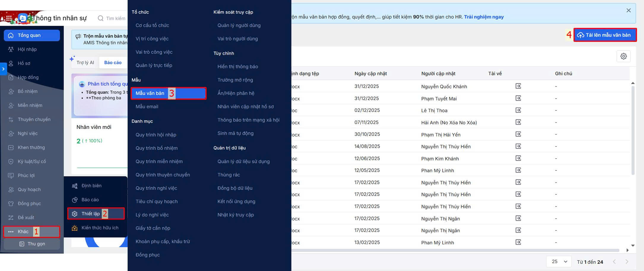The image size is (644, 271).
Task: Open the Trải nghiệm ngay link
Action: pos(484,17)
